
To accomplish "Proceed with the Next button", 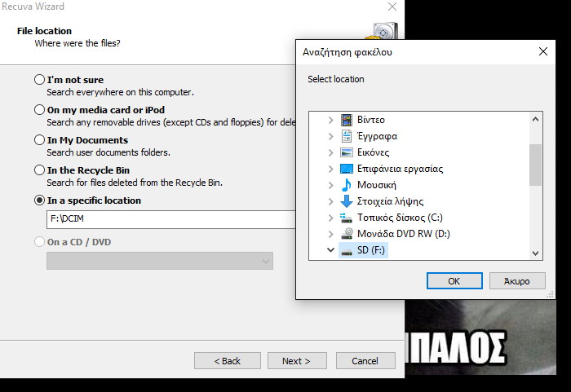I will pos(297,361).
